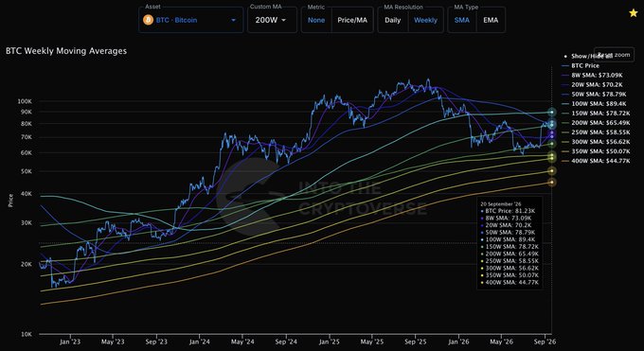Click the tooltip 100W SMA: 89.4K entry
The image size is (644, 351).
508,239
